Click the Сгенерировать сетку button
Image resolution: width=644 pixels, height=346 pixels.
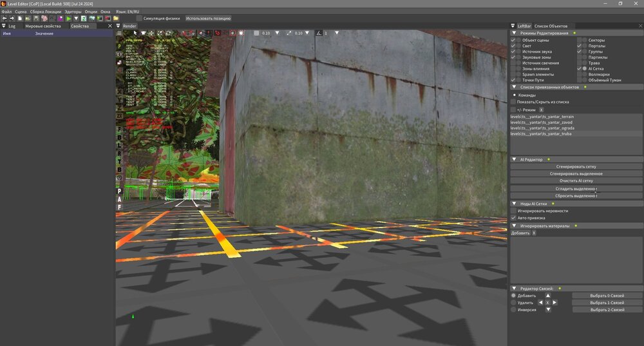576,167
